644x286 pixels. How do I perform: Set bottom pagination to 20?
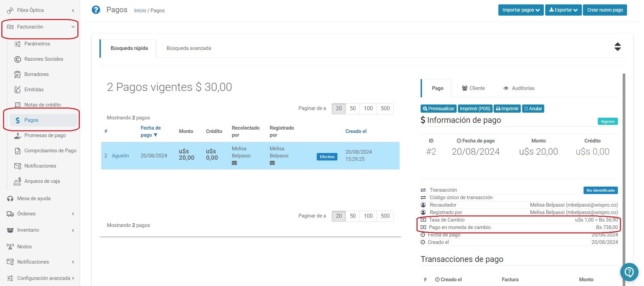(x=339, y=216)
